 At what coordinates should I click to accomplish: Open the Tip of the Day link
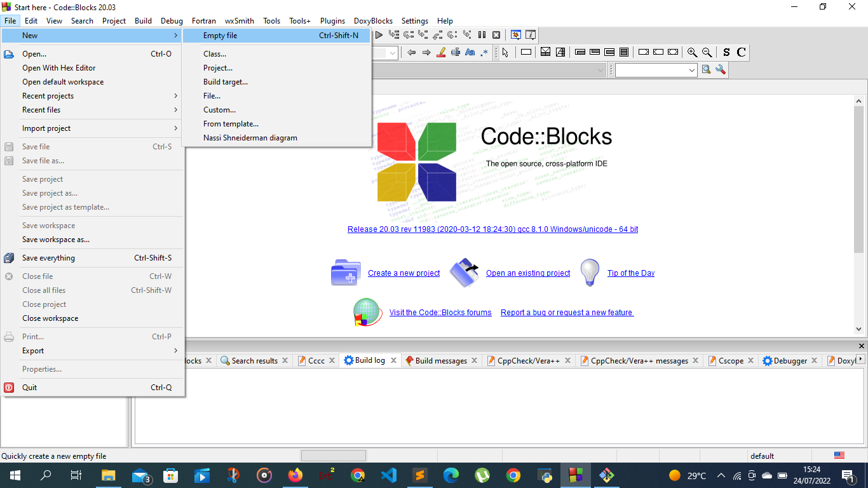point(631,273)
